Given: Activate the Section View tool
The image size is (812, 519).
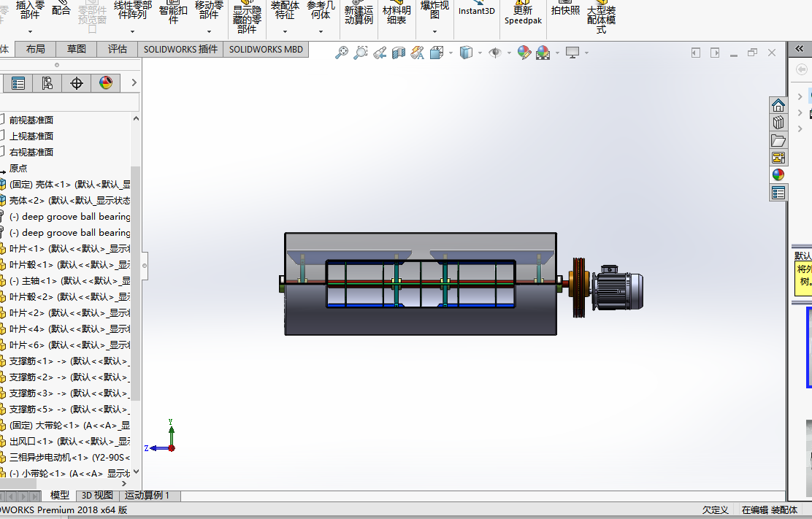Looking at the screenshot, I should [399, 53].
